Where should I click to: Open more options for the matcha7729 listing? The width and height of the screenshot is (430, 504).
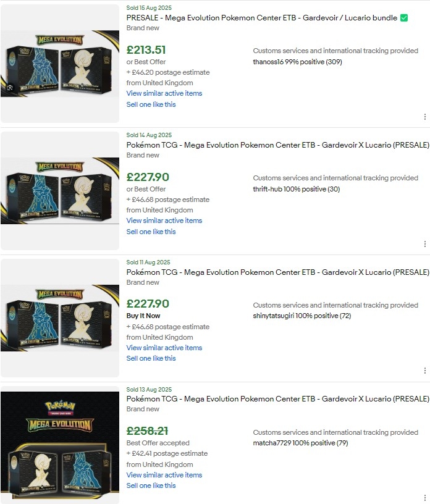[x=425, y=498]
